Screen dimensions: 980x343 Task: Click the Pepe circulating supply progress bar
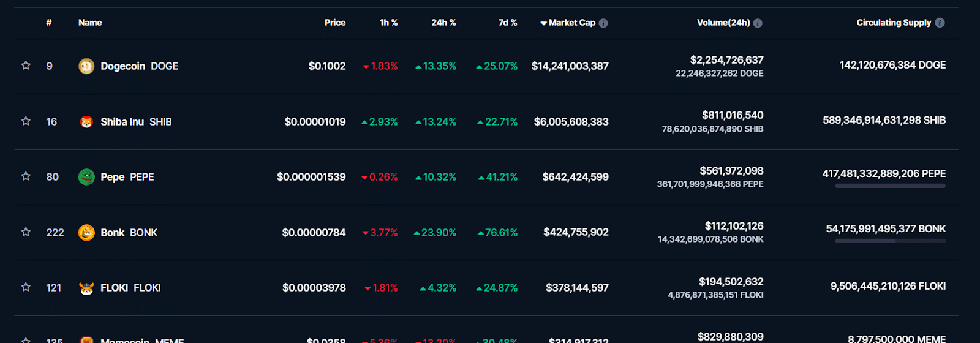(890, 186)
